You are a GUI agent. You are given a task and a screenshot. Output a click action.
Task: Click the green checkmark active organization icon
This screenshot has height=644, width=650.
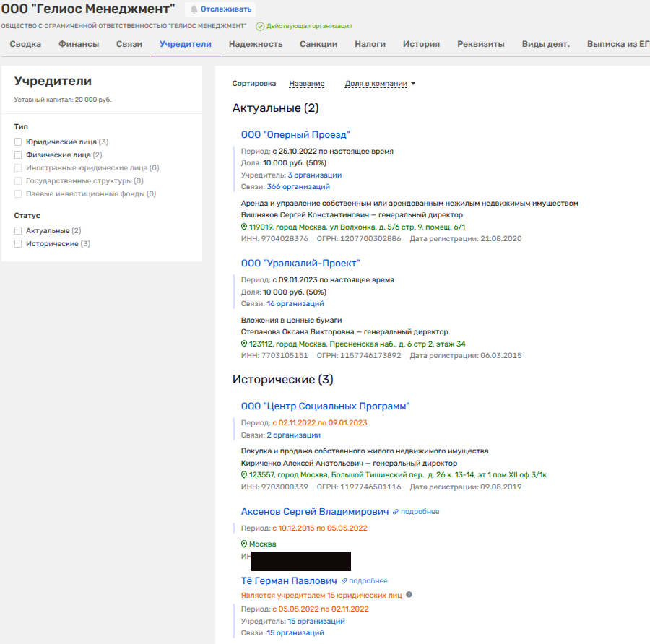tap(260, 26)
